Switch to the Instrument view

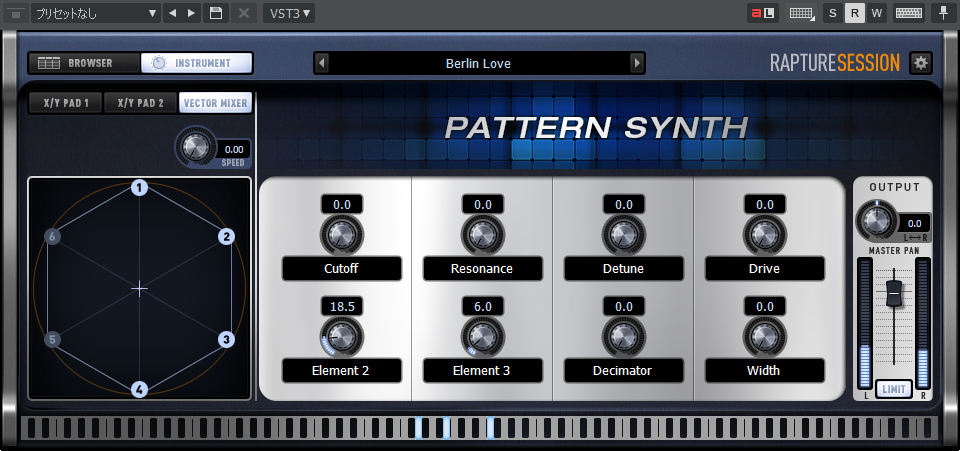point(197,63)
